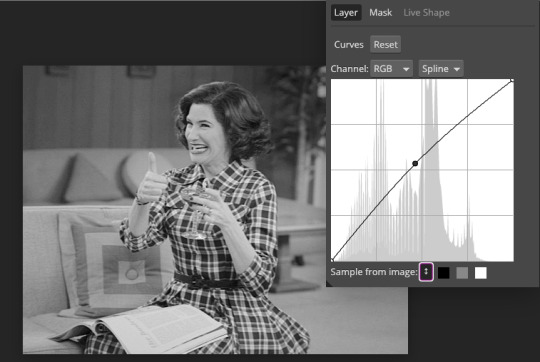Open the Spline curve type dropdown
540x362 pixels.
(x=441, y=69)
